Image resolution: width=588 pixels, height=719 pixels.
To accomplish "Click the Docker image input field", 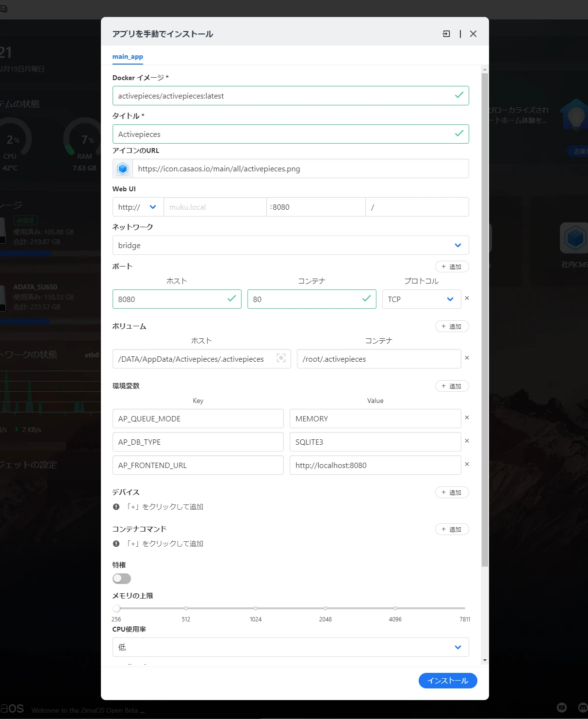I will pos(291,96).
